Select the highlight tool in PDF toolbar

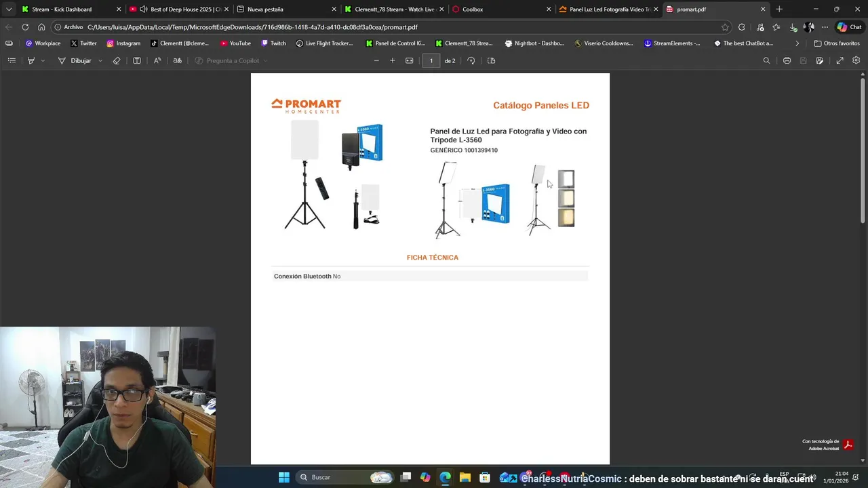tap(31, 60)
